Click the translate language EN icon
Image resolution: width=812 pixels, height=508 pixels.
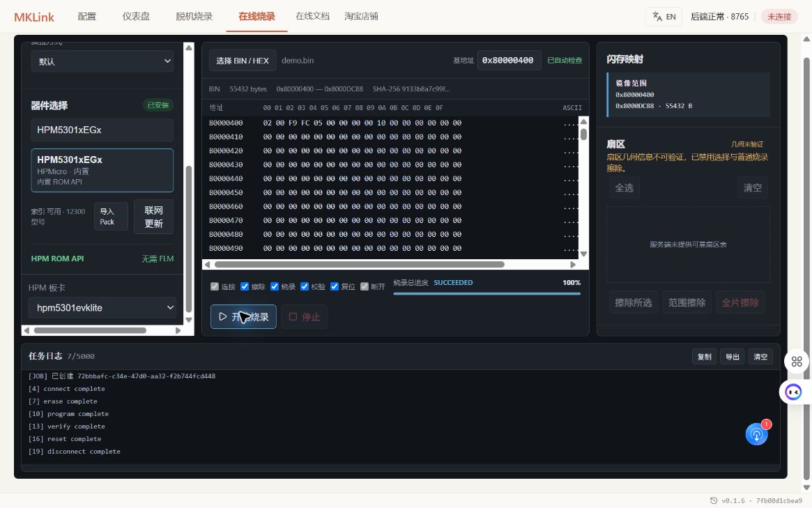(657, 17)
